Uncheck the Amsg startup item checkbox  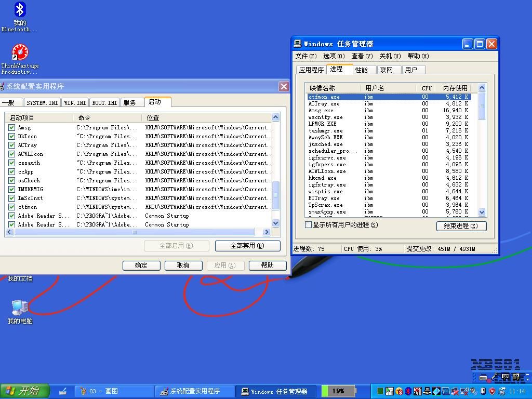click(11, 127)
